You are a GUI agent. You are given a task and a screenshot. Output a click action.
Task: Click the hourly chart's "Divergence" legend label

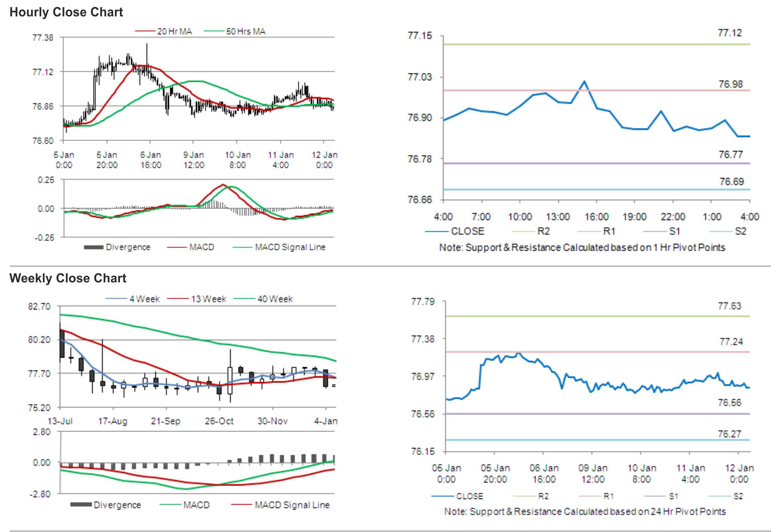pyautogui.click(x=128, y=247)
